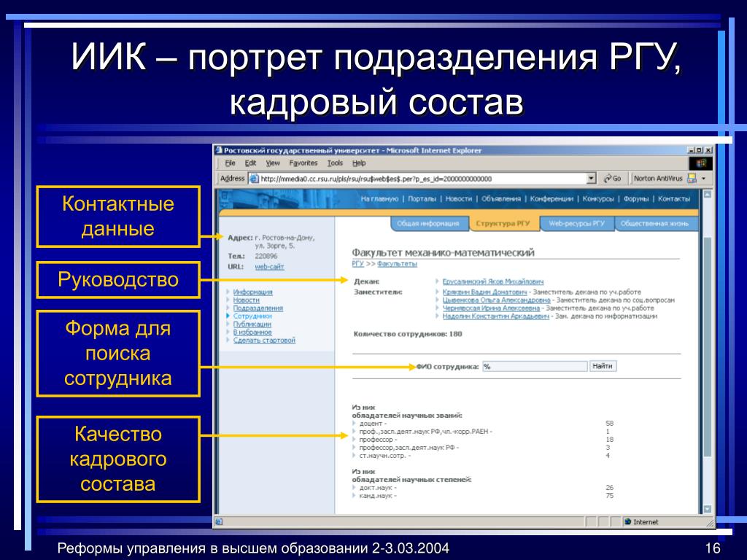Click 'Объявления' top navigation link
747x560 pixels.
(500, 198)
